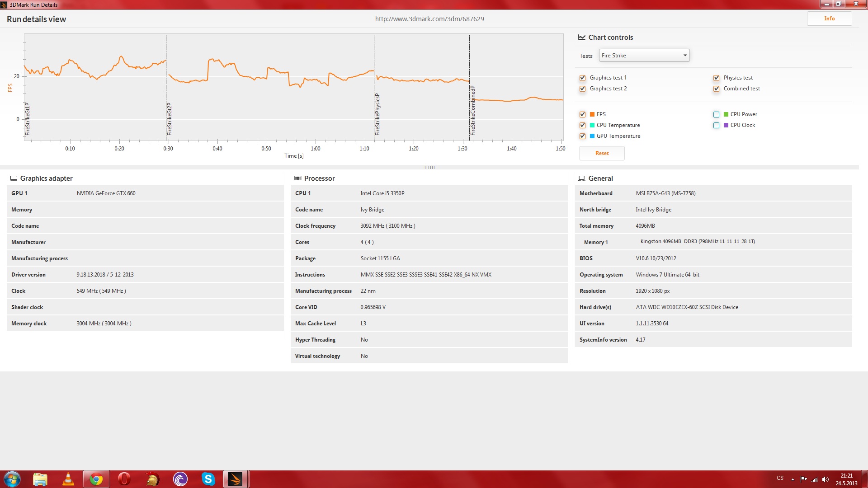Image resolution: width=868 pixels, height=488 pixels.
Task: Click the Info button
Action: (x=830, y=19)
